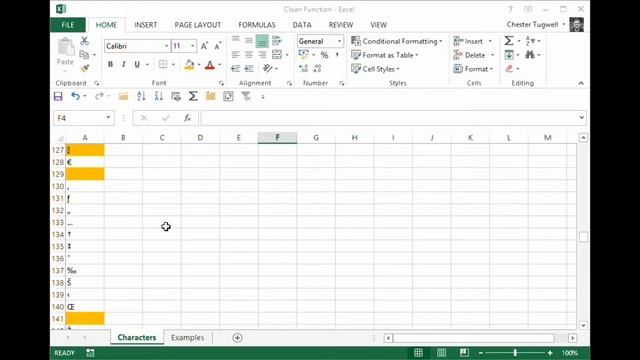Toggle Italic formatting
Image resolution: width=640 pixels, height=360 pixels.
pos(124,64)
